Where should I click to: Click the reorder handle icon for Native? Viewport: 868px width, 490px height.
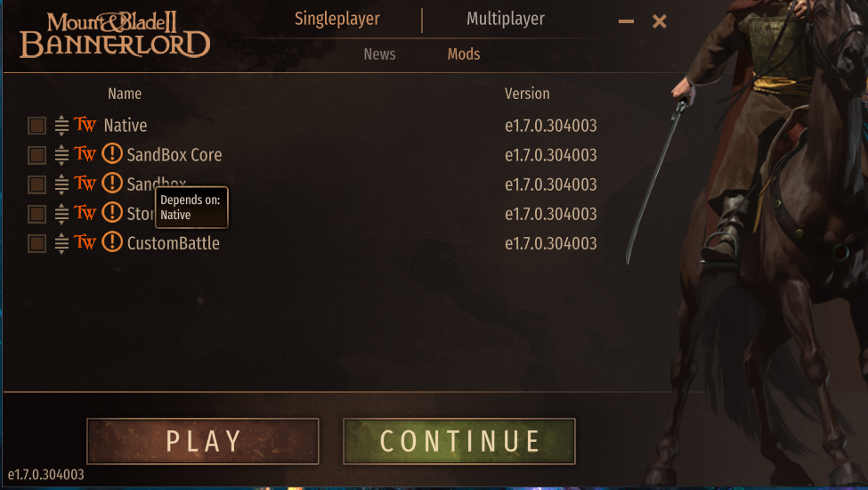pyautogui.click(x=61, y=125)
